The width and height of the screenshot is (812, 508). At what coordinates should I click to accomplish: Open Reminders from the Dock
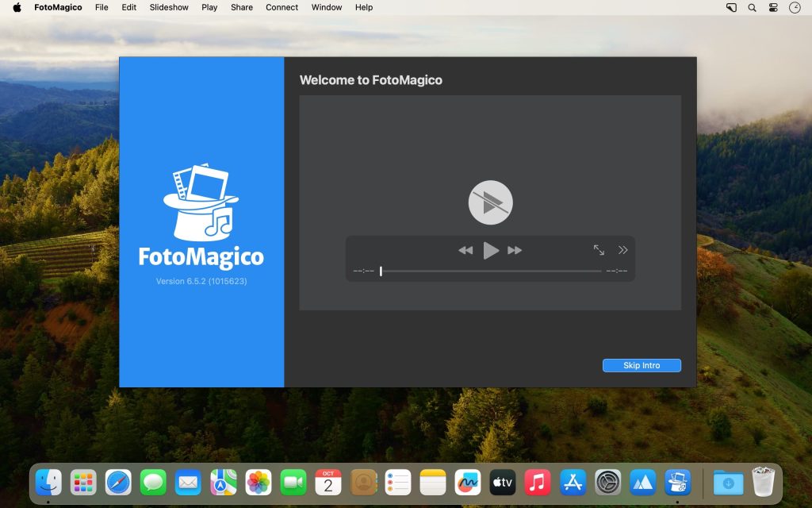tap(398, 483)
